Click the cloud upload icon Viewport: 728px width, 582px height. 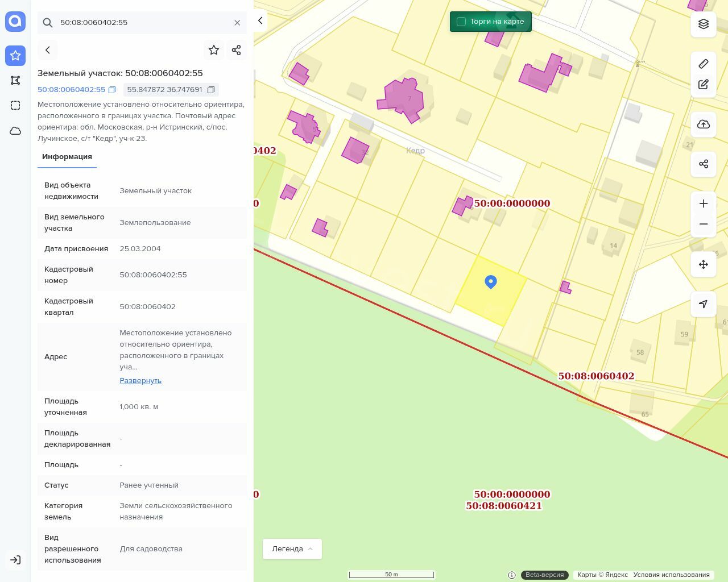[704, 124]
